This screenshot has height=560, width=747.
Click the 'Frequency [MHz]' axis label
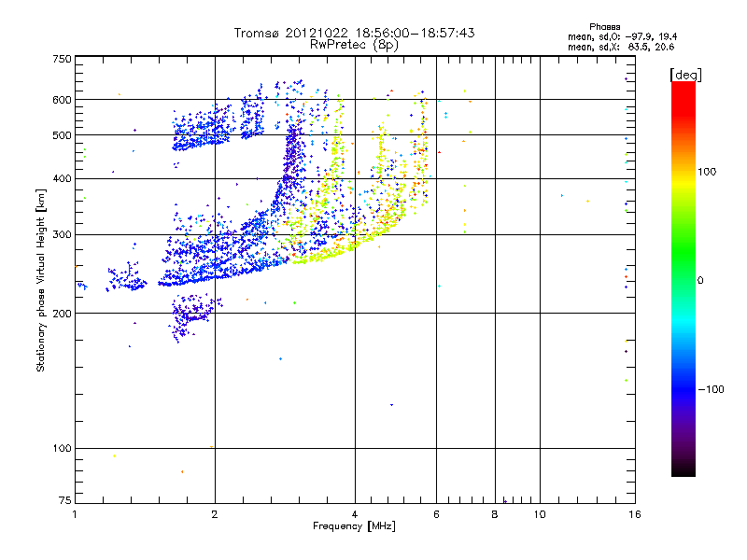point(354,526)
